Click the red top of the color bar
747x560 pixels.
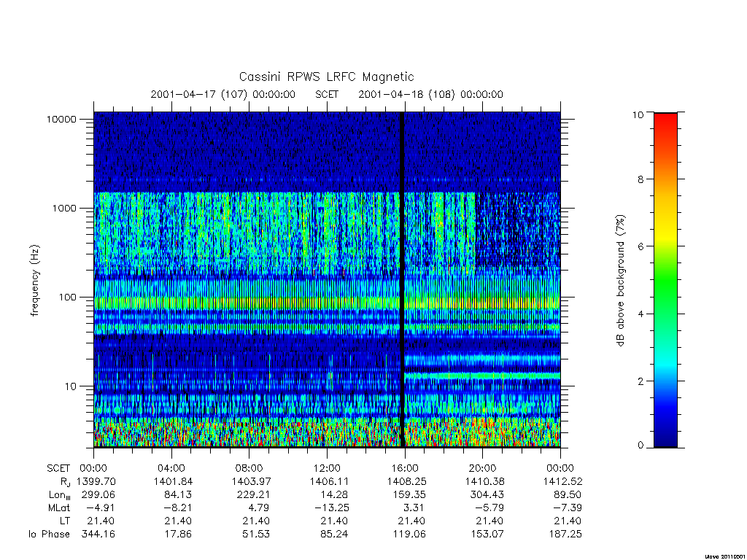coord(665,118)
